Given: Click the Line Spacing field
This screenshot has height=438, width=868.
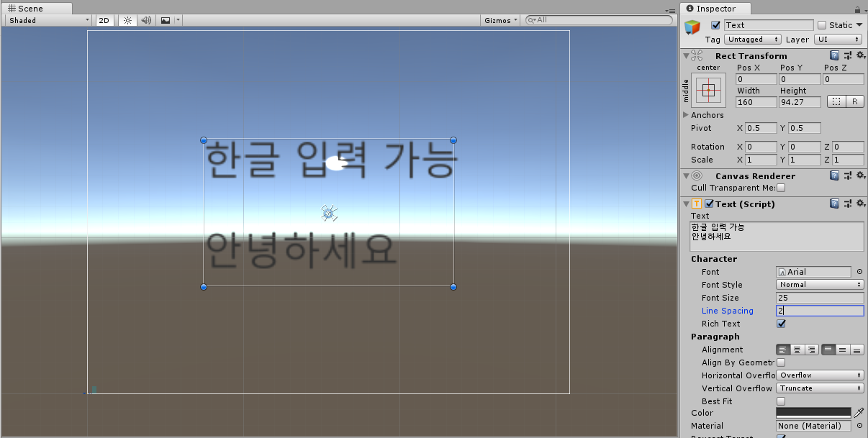Looking at the screenshot, I should 820,311.
